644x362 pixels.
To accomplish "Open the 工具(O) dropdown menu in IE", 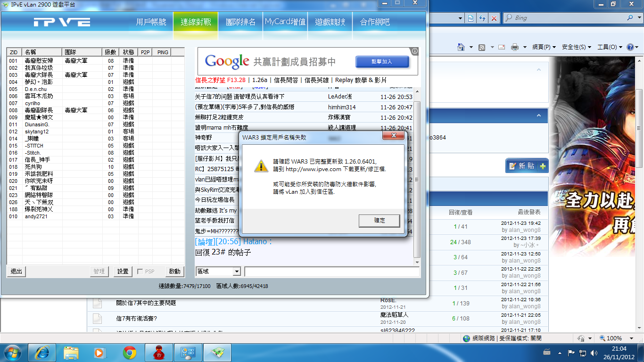I will (610, 47).
